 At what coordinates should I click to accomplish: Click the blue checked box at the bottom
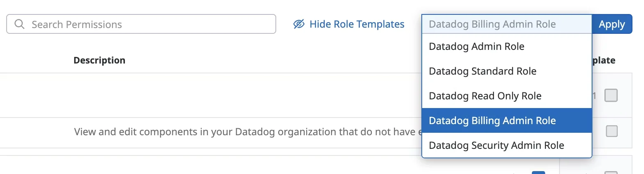(538, 172)
